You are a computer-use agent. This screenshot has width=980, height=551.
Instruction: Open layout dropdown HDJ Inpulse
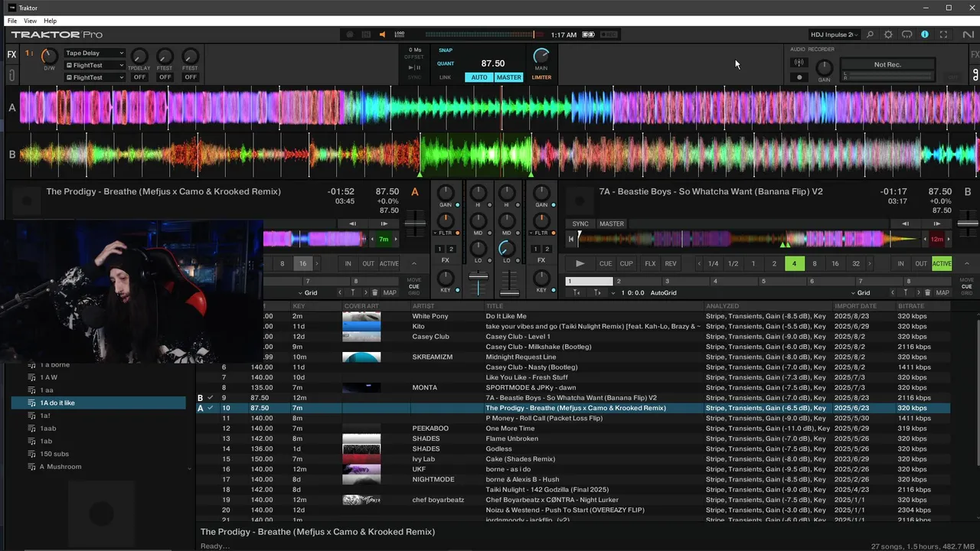(x=835, y=34)
